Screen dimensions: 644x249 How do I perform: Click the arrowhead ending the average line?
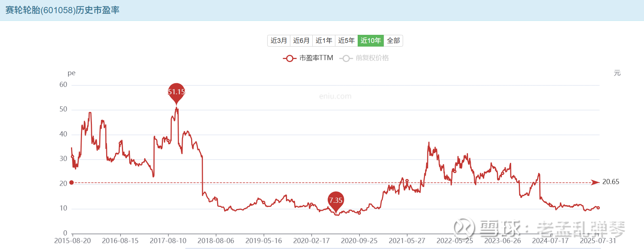click(x=596, y=182)
